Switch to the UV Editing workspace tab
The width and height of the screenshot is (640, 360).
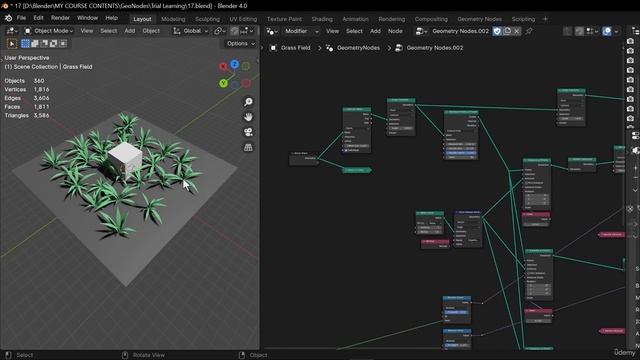(243, 19)
